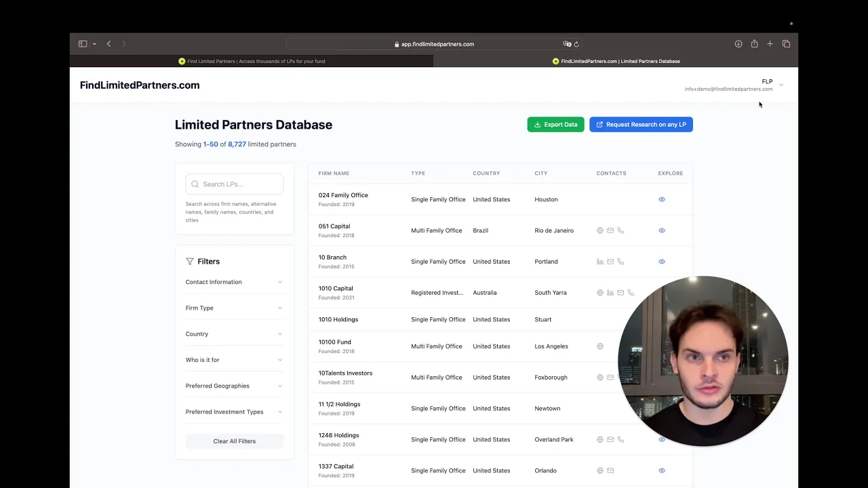The image size is (868, 488).
Task: Click the COUNTRY column header
Action: 486,174
